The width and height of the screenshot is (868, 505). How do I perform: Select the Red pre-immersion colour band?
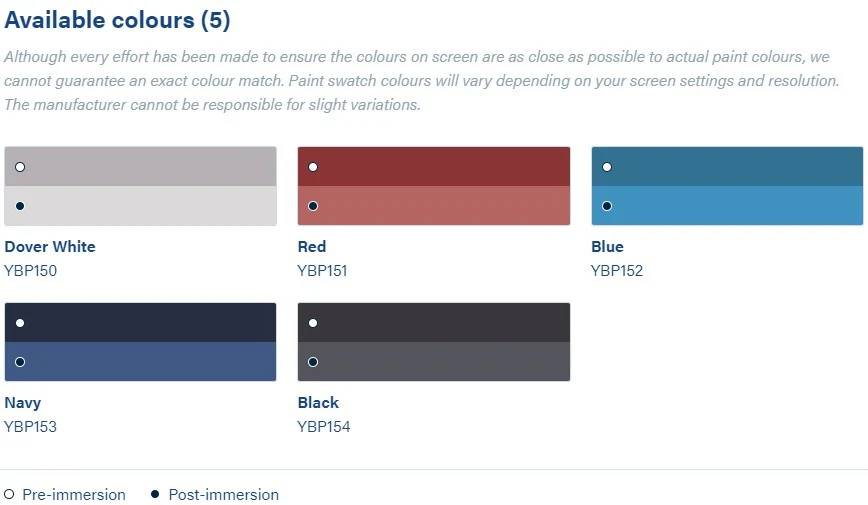click(x=433, y=167)
